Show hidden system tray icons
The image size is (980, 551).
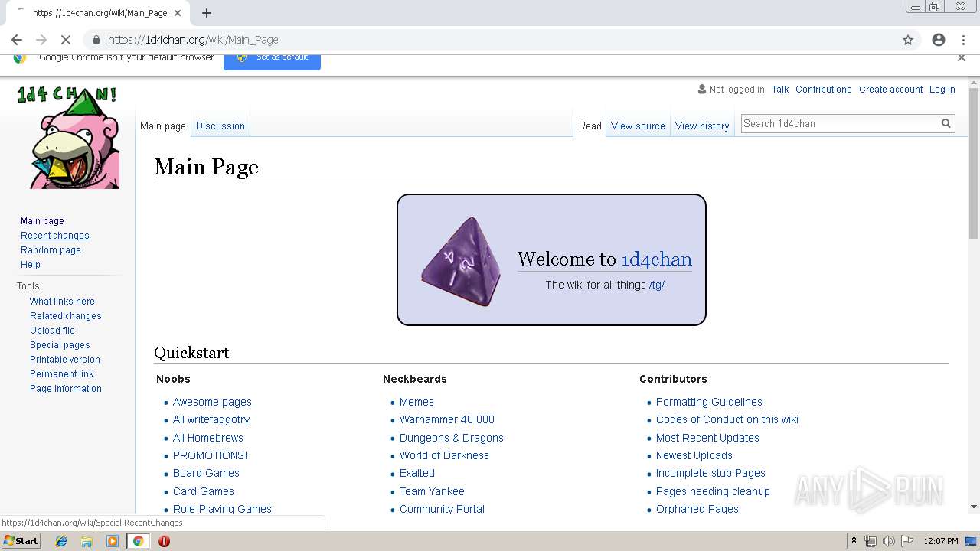(854, 541)
